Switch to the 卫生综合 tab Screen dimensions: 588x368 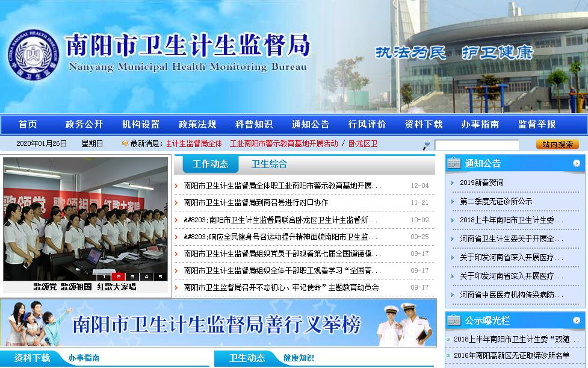click(269, 164)
